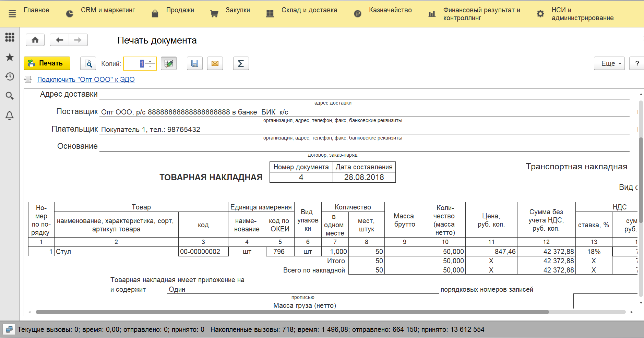The height and width of the screenshot is (338, 644).
Task: Open Финансовый результат и контроллинг section
Action: pyautogui.click(x=481, y=14)
